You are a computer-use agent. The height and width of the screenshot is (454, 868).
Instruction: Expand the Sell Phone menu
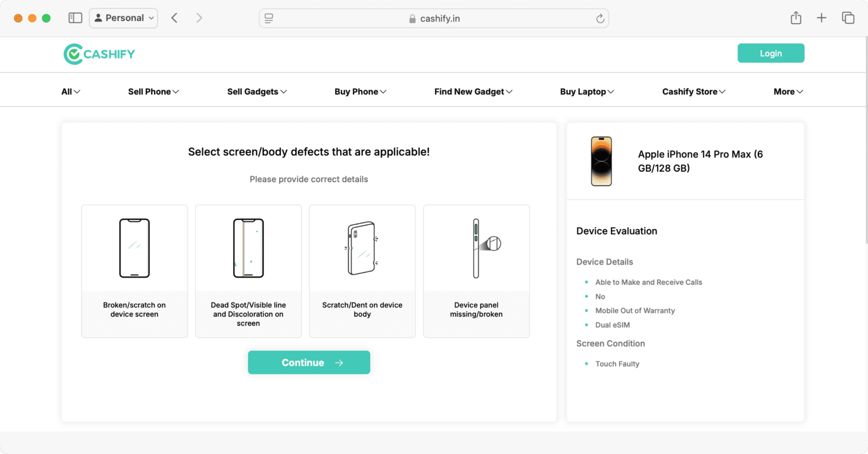[x=154, y=92]
